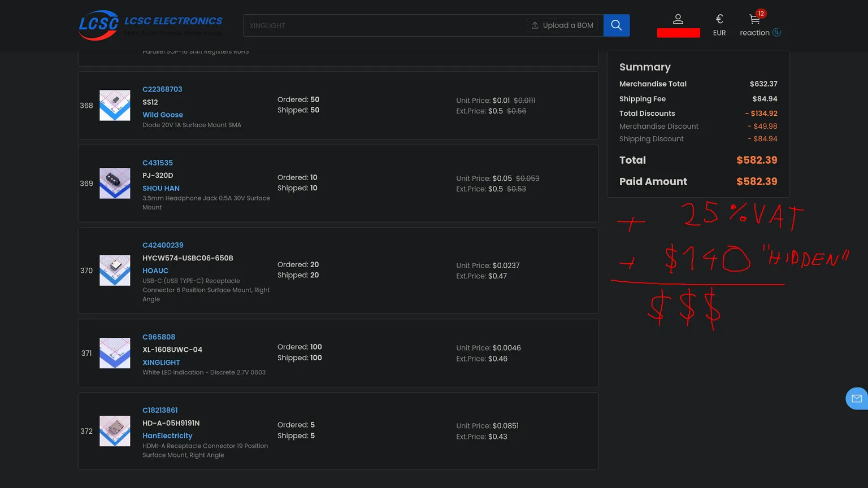Click the LCSC Electronics logo
Image resolution: width=868 pixels, height=488 pixels.
[x=151, y=25]
